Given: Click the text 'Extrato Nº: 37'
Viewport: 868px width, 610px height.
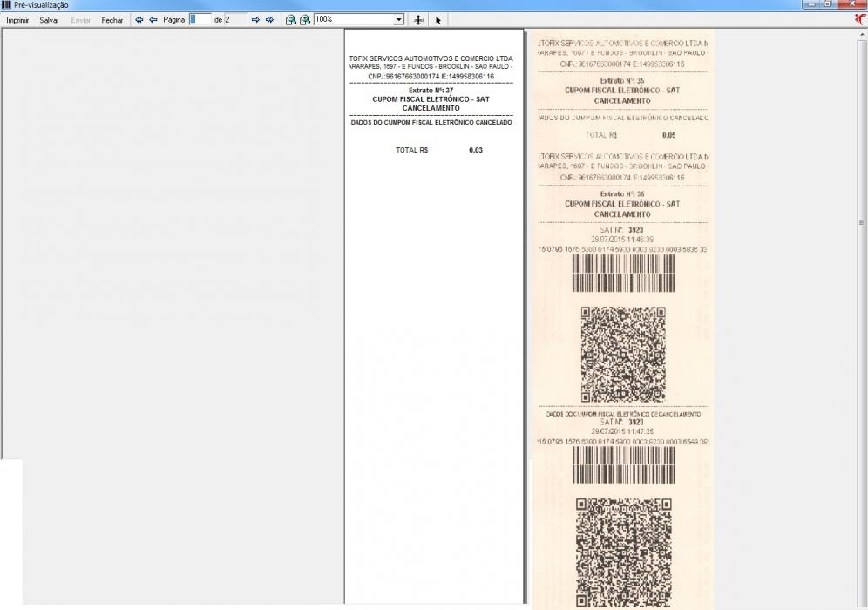Looking at the screenshot, I should [x=431, y=91].
